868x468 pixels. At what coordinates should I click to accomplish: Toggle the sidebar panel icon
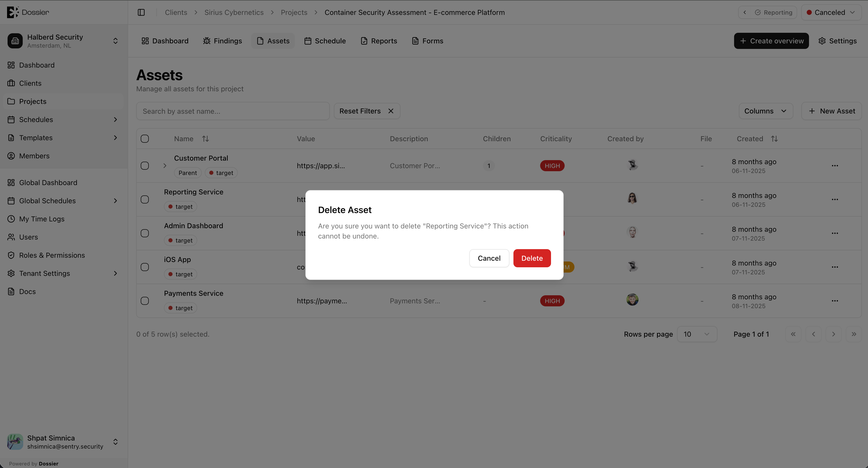pos(141,12)
